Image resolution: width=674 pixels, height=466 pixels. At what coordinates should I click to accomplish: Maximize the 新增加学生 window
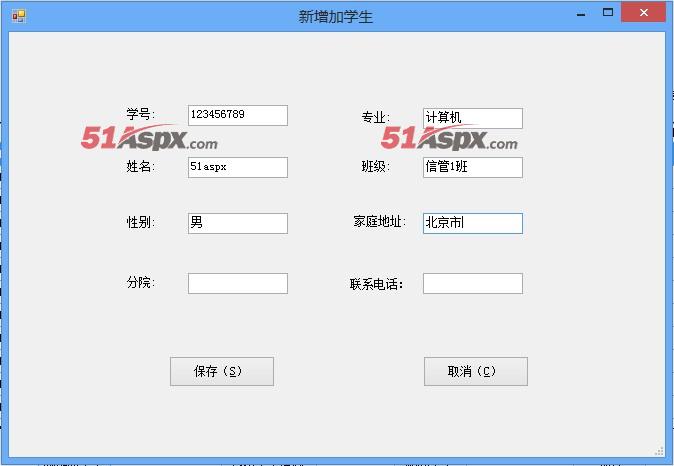pos(608,12)
